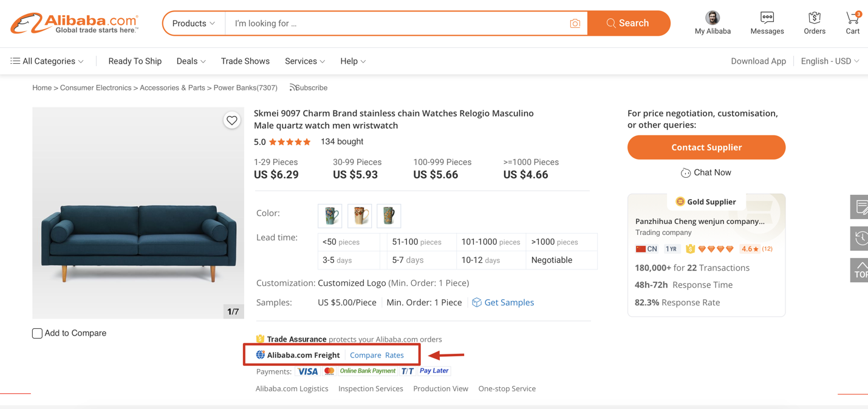The image size is (868, 409).
Task: Select the right color option swatch
Action: (389, 216)
